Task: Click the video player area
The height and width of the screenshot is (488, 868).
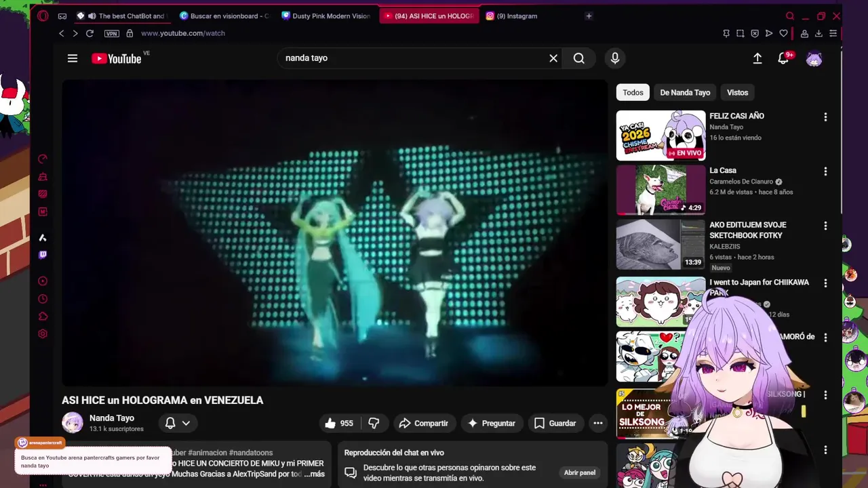Action: pyautogui.click(x=334, y=233)
